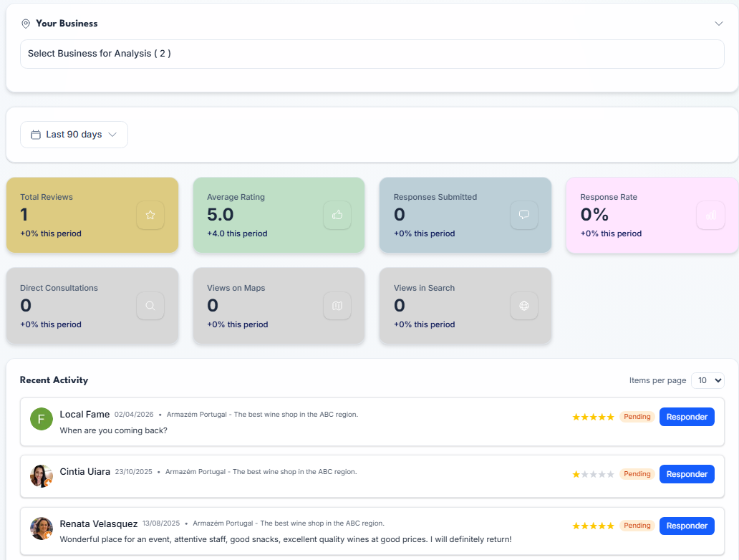739x560 pixels.
Task: Click the globe icon in Views in Search
Action: [523, 306]
